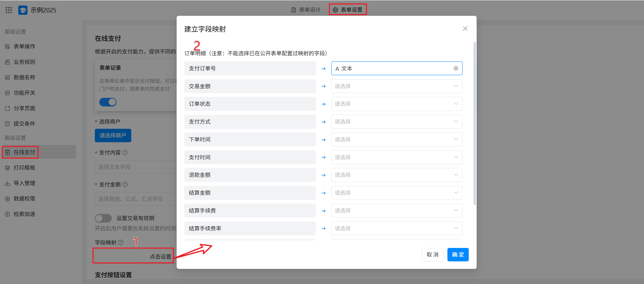Expand the 订单状态 field dropdown
The width and height of the screenshot is (644, 284).
point(396,104)
